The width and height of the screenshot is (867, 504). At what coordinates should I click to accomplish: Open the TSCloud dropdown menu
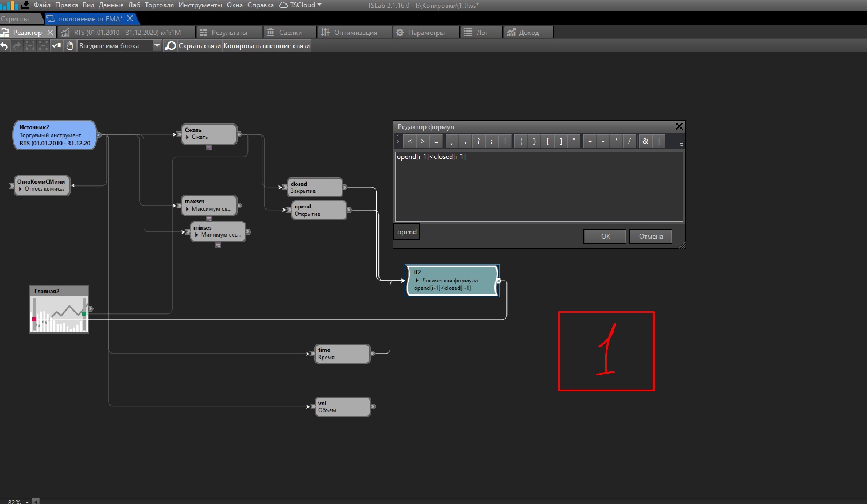(x=300, y=5)
